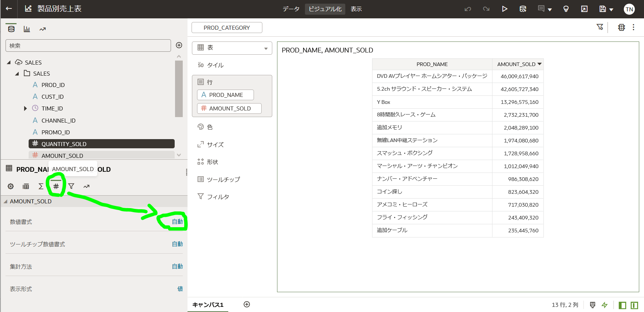Change 表示形式 value 値

tap(180, 289)
